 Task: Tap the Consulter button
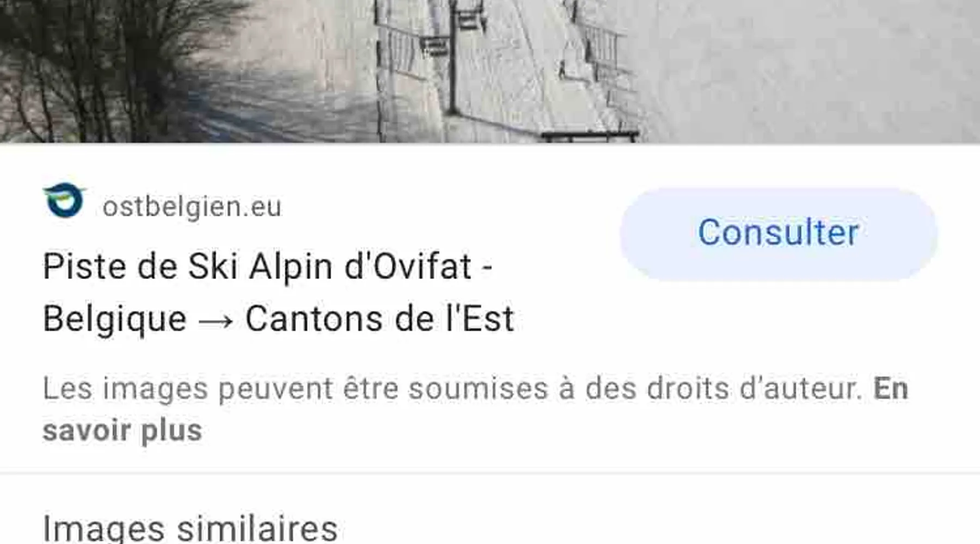(x=779, y=233)
